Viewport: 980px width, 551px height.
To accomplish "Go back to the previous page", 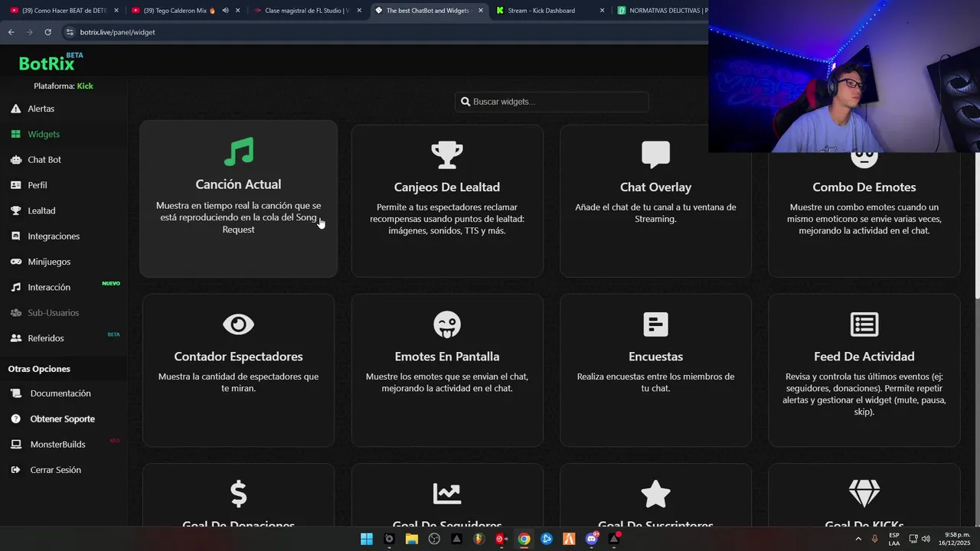I will coord(11,32).
